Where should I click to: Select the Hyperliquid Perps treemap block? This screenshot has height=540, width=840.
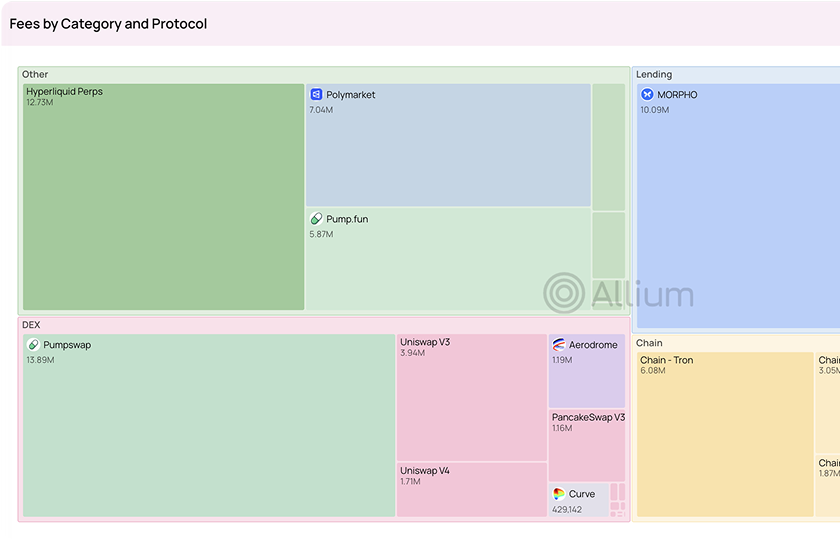(x=163, y=197)
